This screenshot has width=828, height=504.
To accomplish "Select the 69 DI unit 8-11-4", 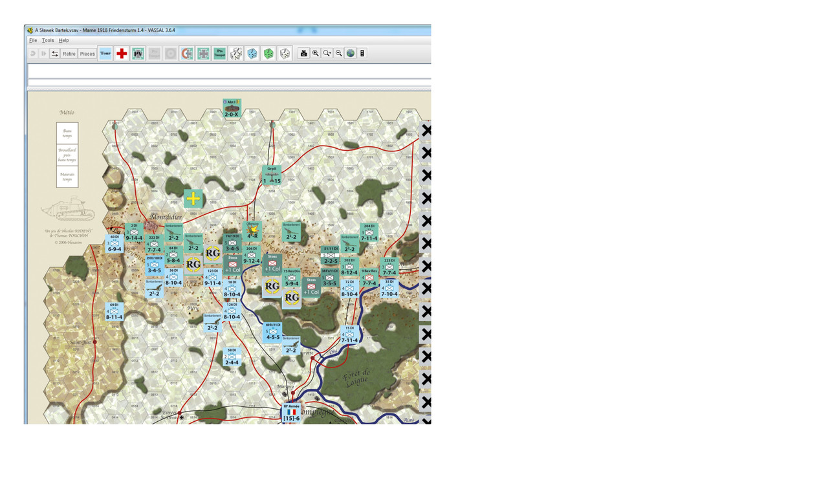I will tap(114, 311).
